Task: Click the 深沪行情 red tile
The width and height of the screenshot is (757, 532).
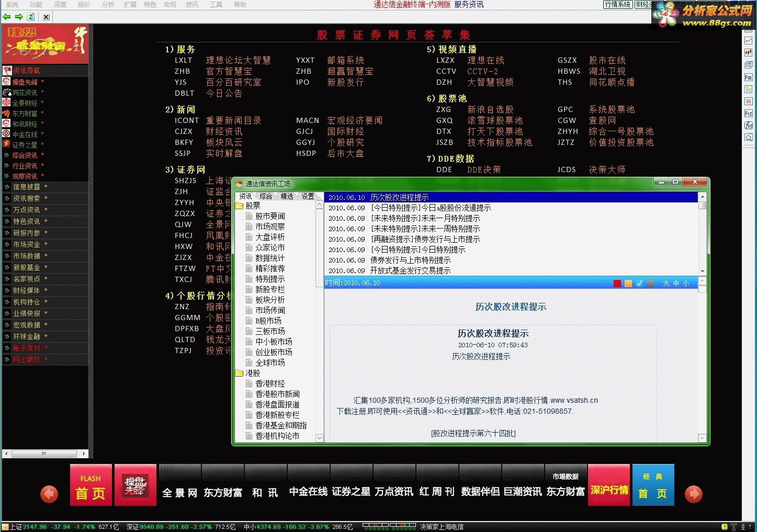Action: (x=609, y=485)
